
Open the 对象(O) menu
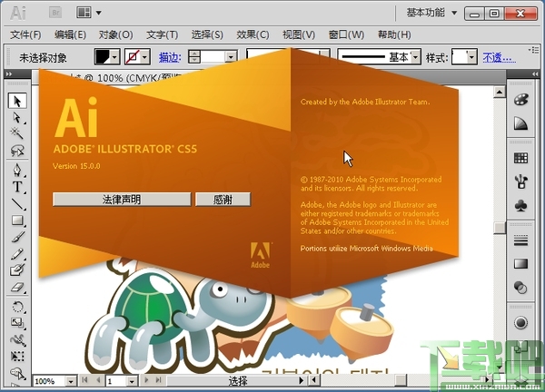(115, 34)
